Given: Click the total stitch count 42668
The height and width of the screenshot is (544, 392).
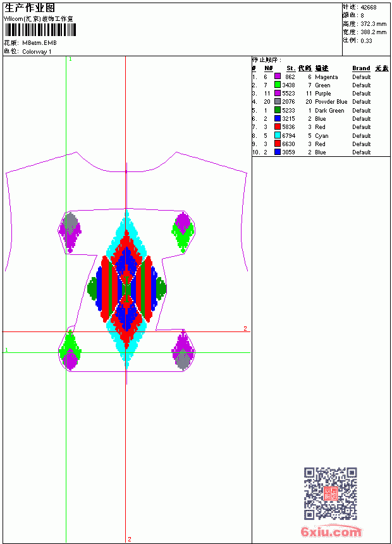Looking at the screenshot, I should (x=369, y=7).
